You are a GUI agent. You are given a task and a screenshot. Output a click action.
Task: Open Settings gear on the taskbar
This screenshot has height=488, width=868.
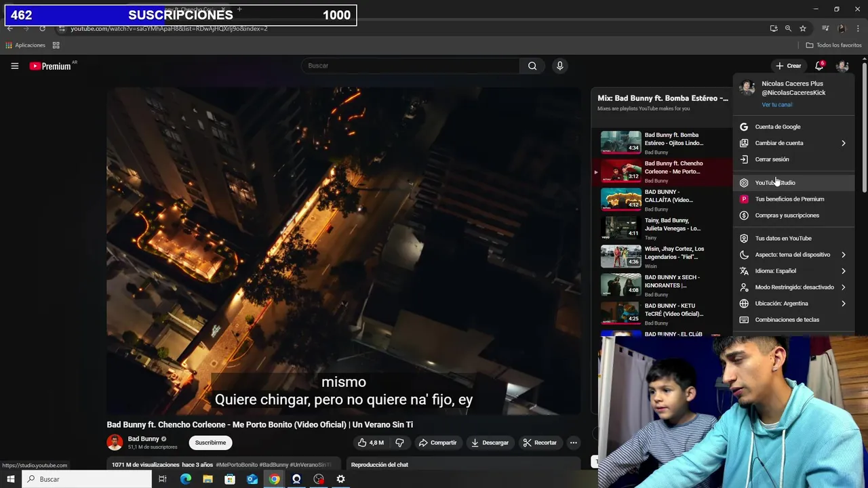[x=340, y=479]
